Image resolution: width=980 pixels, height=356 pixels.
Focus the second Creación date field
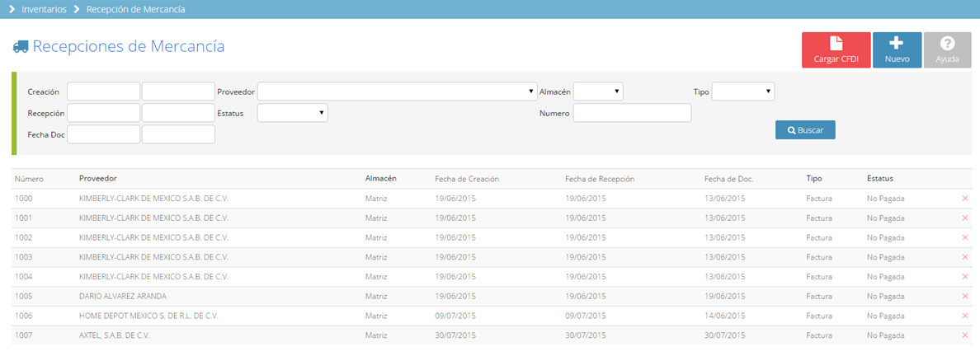pyautogui.click(x=179, y=91)
